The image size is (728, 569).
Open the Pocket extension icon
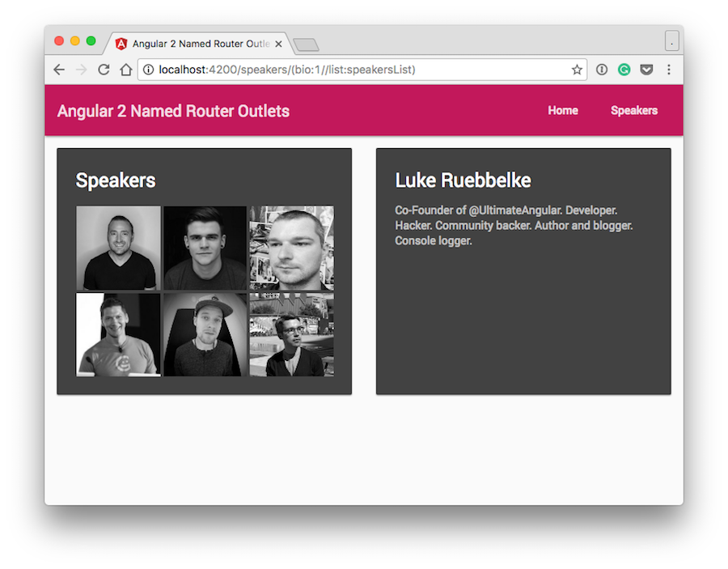[x=646, y=70]
